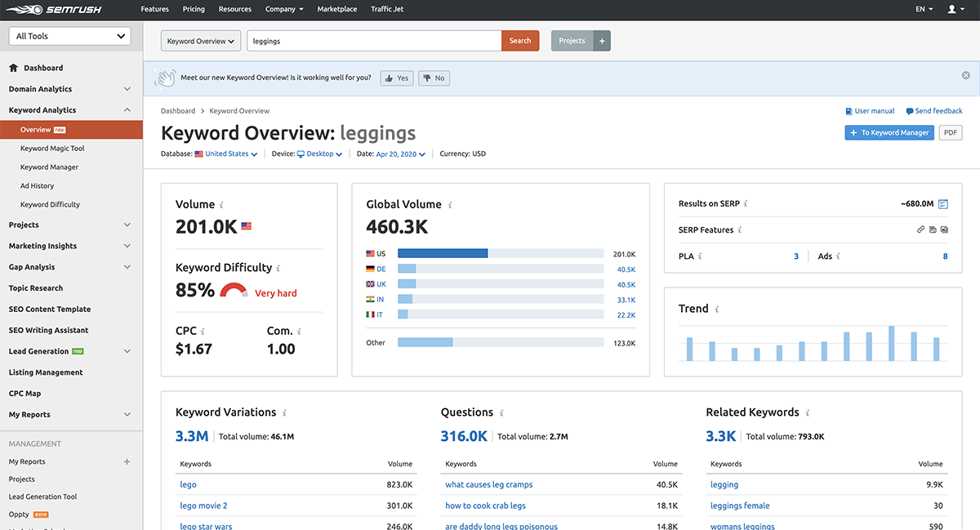Click thumbs-down No feedback button
The height and width of the screenshot is (530, 980).
coord(434,78)
